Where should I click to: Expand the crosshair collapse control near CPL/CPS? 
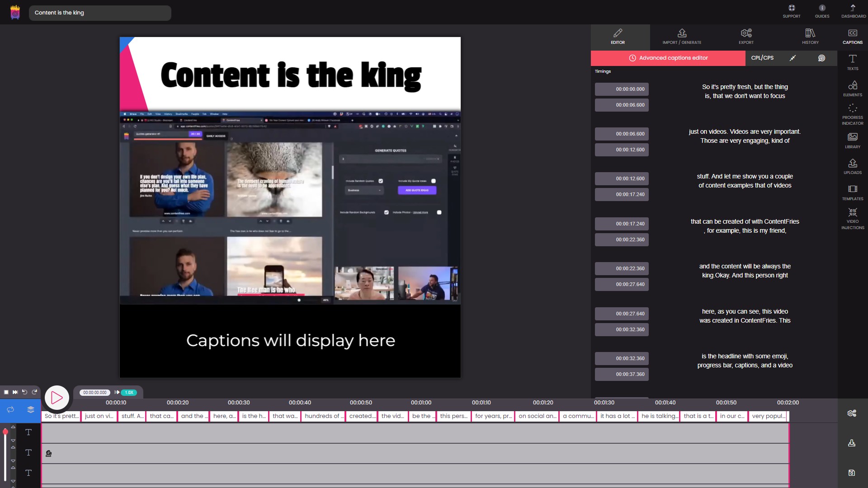793,58
